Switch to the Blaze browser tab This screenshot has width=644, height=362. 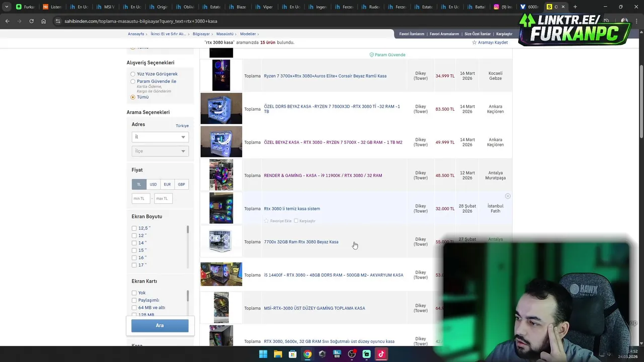pos(237,7)
